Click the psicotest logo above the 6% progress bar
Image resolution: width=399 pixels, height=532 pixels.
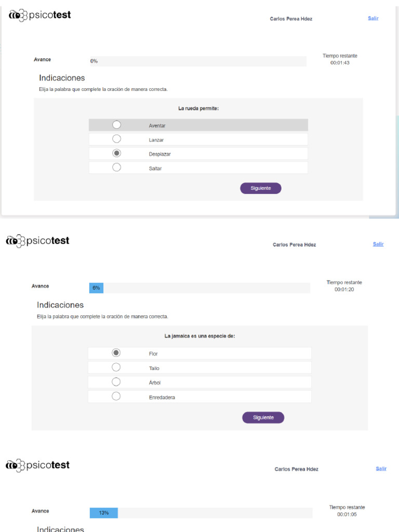37,241
